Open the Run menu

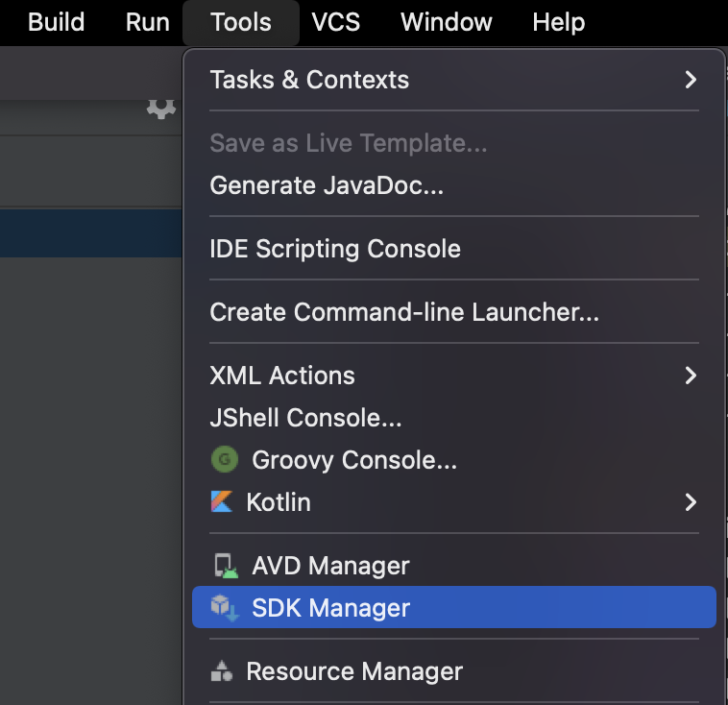(x=148, y=22)
